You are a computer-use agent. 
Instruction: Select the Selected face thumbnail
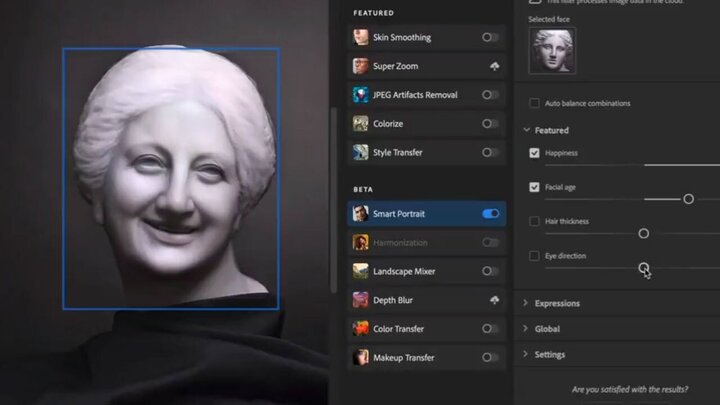pos(552,51)
